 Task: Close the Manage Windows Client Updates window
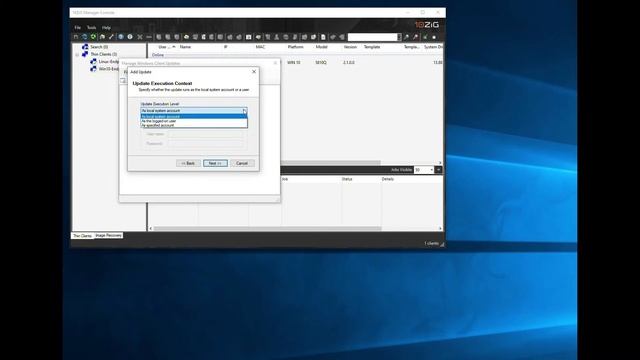275,63
